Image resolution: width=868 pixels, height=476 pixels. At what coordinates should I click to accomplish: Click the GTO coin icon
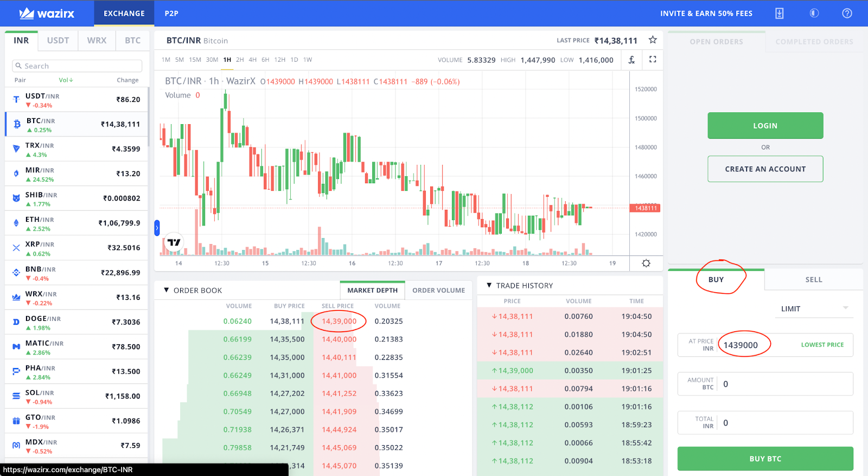[x=16, y=421]
